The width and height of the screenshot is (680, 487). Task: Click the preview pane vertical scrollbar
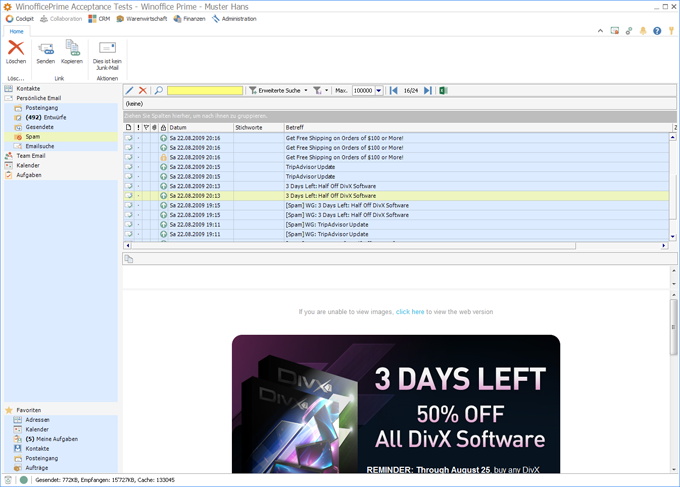673,326
